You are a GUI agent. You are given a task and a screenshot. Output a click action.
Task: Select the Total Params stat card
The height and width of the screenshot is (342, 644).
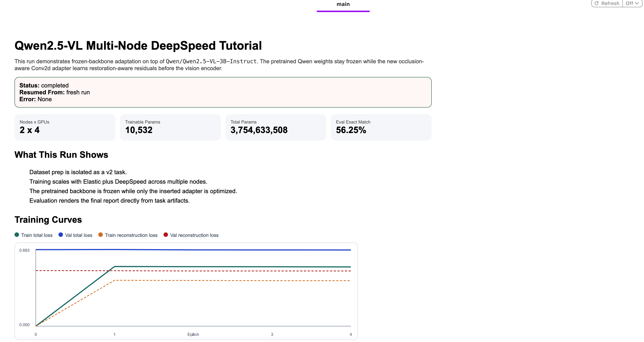[x=275, y=127]
